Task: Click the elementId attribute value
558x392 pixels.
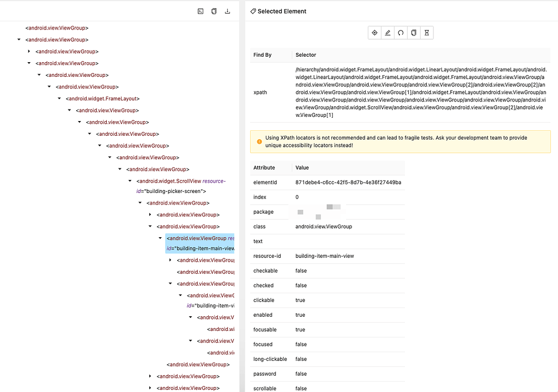Action: point(348,182)
